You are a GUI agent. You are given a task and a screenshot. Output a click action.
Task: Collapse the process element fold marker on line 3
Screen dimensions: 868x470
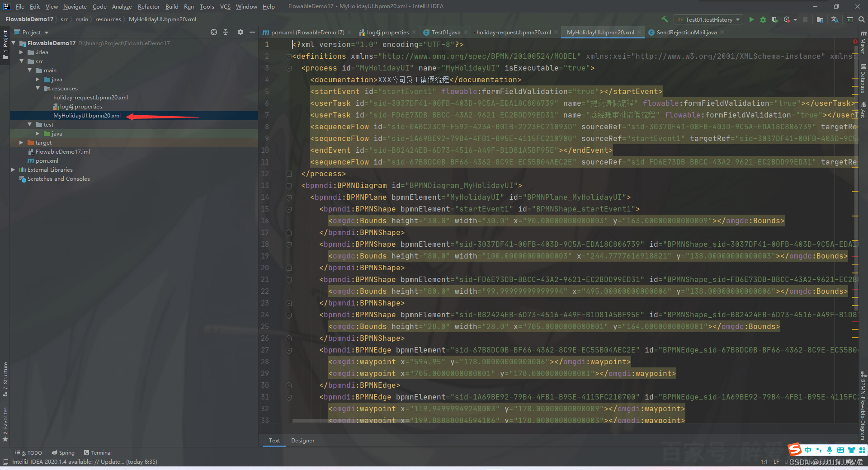click(x=288, y=68)
